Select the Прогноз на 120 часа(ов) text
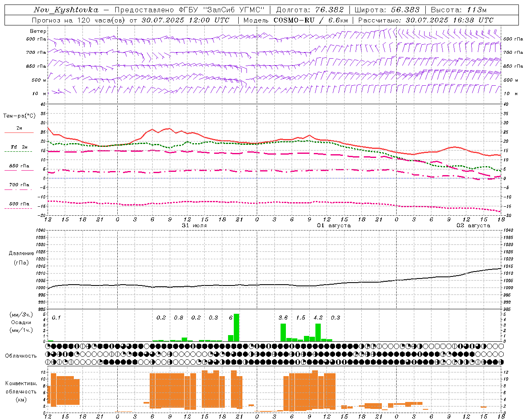Screen dimensions: 525x420 (x=78, y=20)
